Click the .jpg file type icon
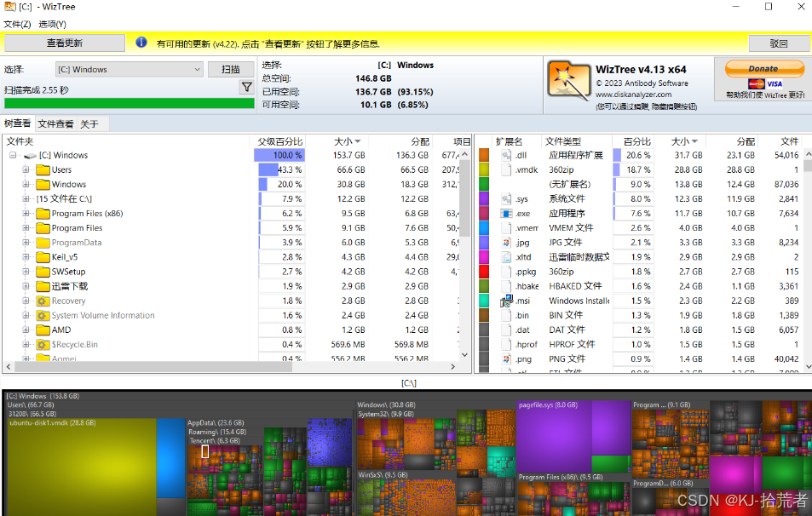This screenshot has height=516, width=812. click(x=506, y=242)
